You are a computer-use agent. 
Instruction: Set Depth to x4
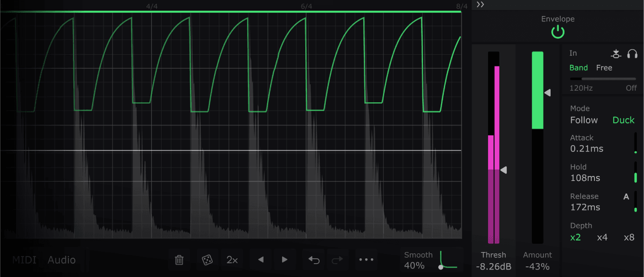point(602,237)
